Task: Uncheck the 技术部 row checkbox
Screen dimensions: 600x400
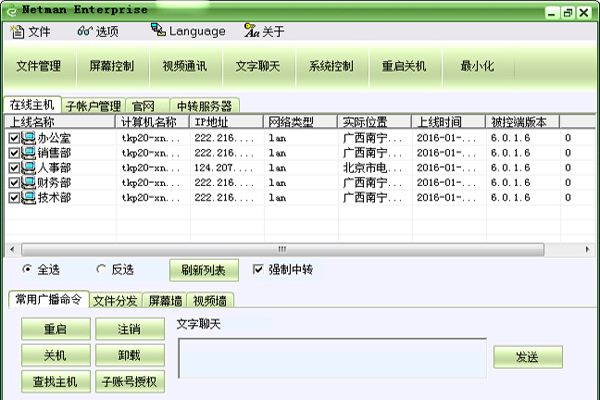Action: point(14,198)
